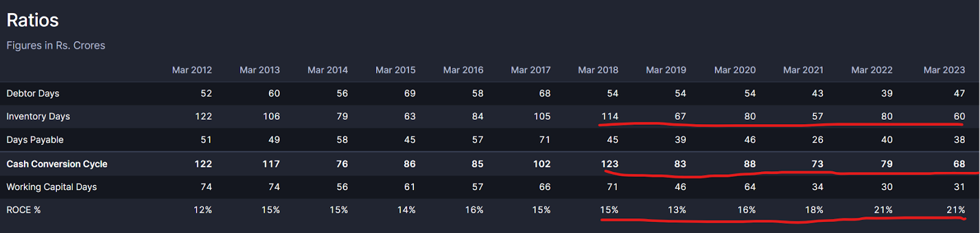Select the Working Capital Days row label
The height and width of the screenshot is (233, 980).
[51, 187]
